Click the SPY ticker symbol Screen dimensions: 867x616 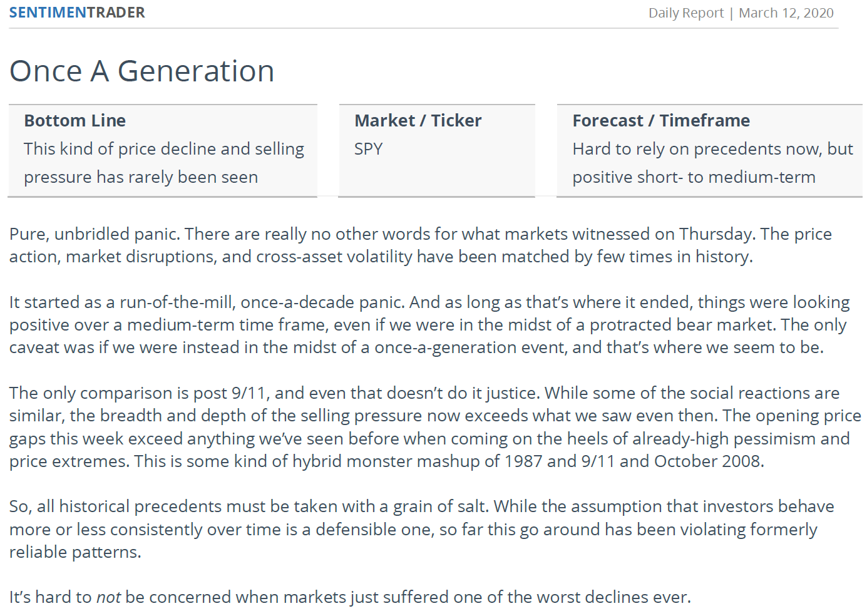click(x=369, y=149)
